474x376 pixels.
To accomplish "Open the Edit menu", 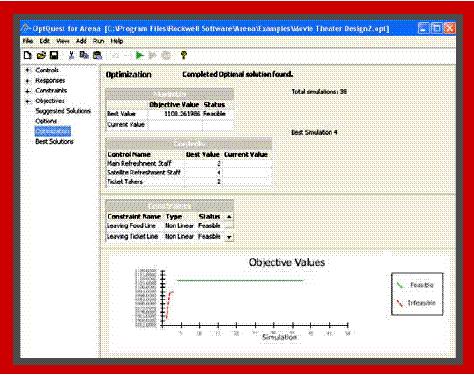I will (45, 41).
